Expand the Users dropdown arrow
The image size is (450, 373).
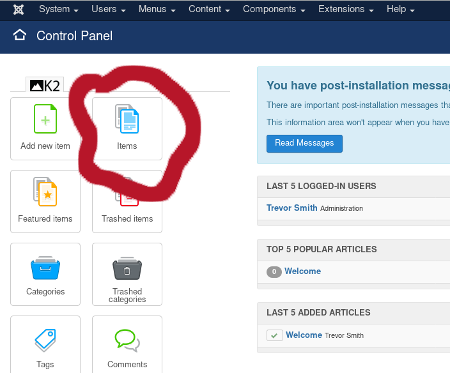point(123,11)
